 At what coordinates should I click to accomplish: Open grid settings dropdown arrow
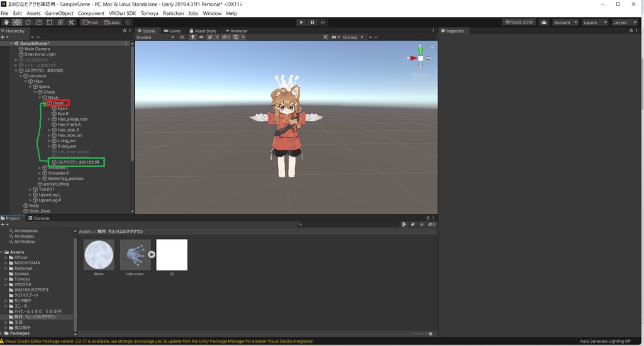coord(243,37)
